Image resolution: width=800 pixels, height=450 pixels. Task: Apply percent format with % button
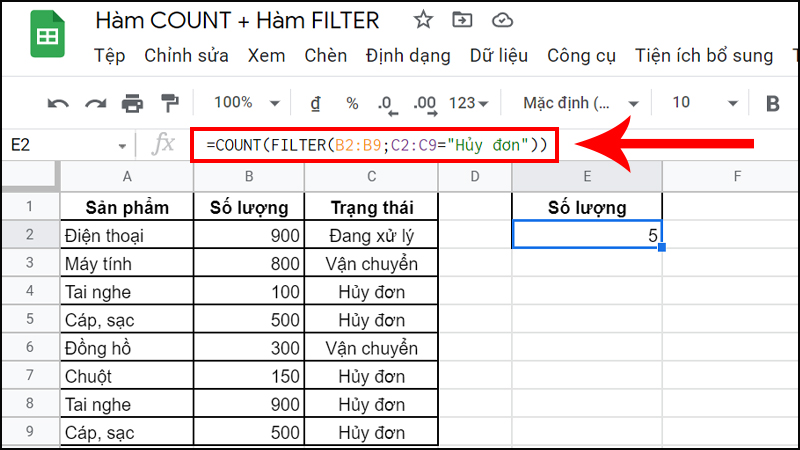(x=352, y=103)
